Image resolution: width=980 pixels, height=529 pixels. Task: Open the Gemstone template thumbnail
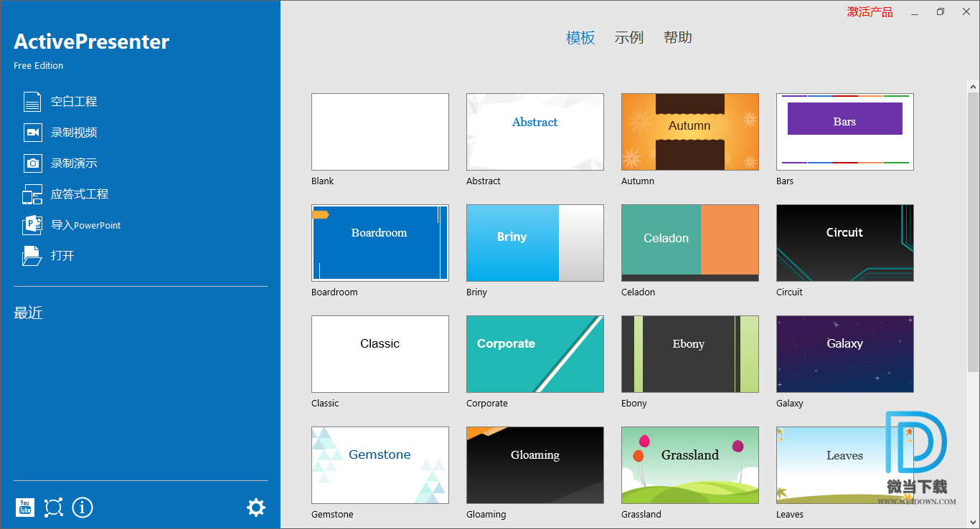(380, 465)
